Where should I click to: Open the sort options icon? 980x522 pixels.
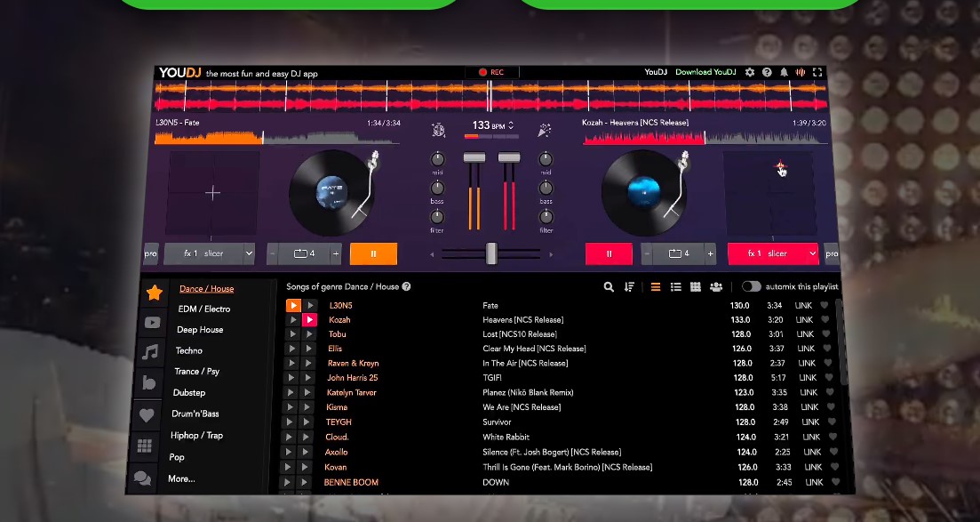(x=629, y=286)
